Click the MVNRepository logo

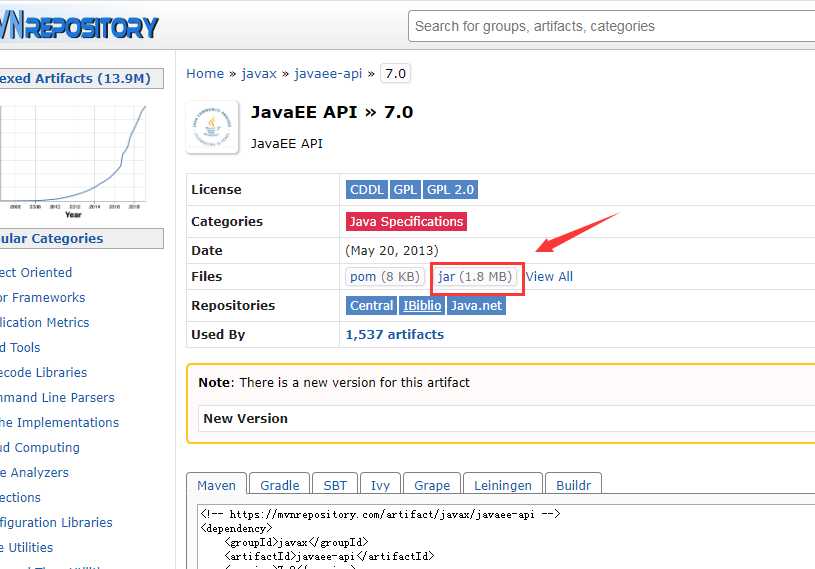tap(79, 25)
